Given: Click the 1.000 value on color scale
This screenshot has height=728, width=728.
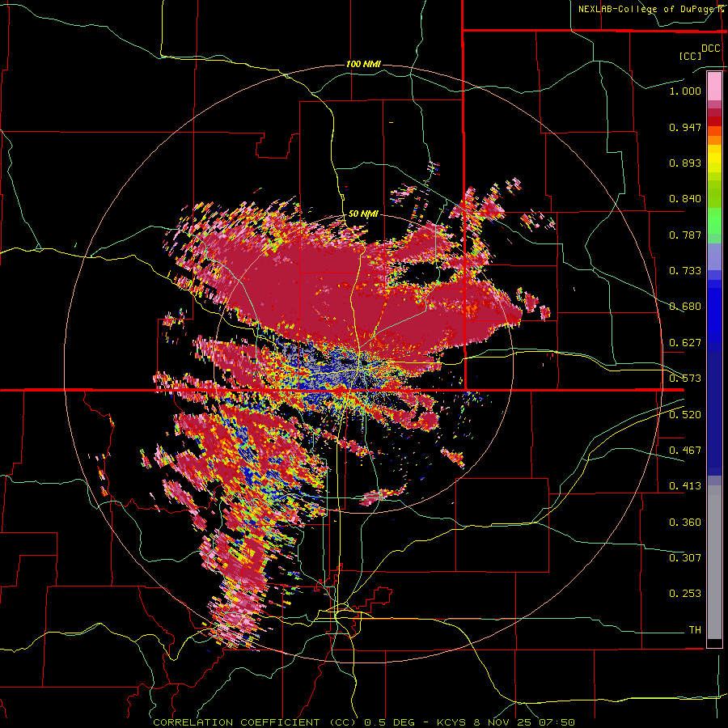Looking at the screenshot, I should tap(685, 91).
